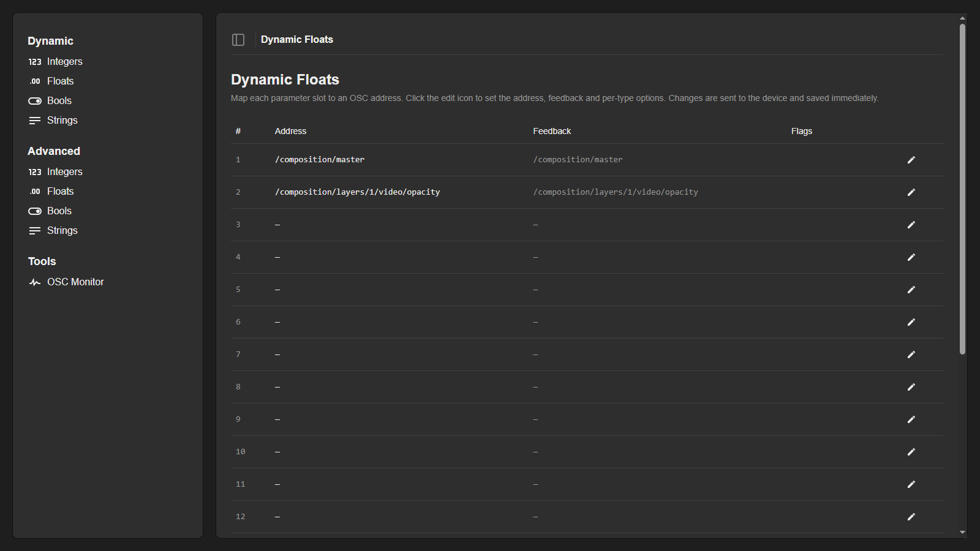
Task: Click edit pencil for slot 5
Action: point(911,290)
